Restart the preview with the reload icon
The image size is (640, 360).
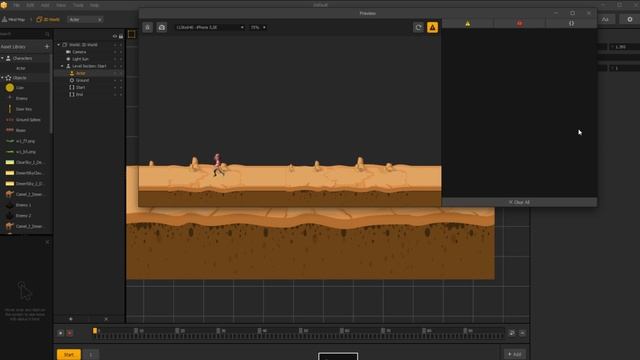pos(418,27)
